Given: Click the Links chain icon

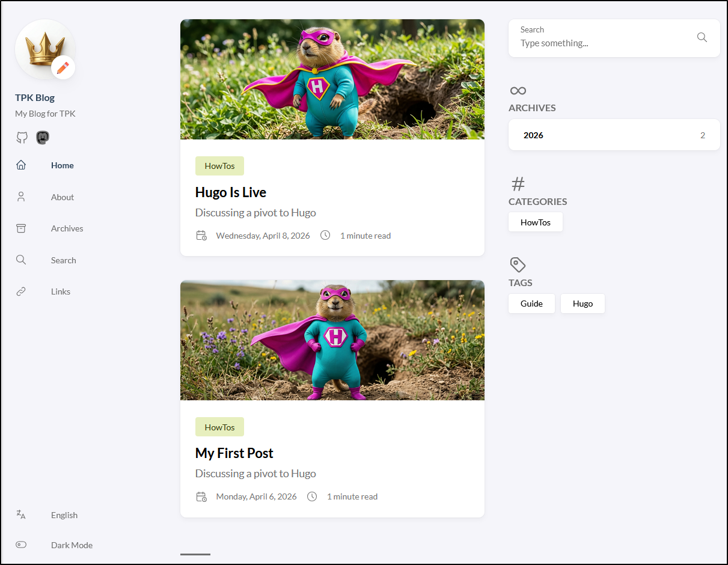Looking at the screenshot, I should pyautogui.click(x=21, y=292).
